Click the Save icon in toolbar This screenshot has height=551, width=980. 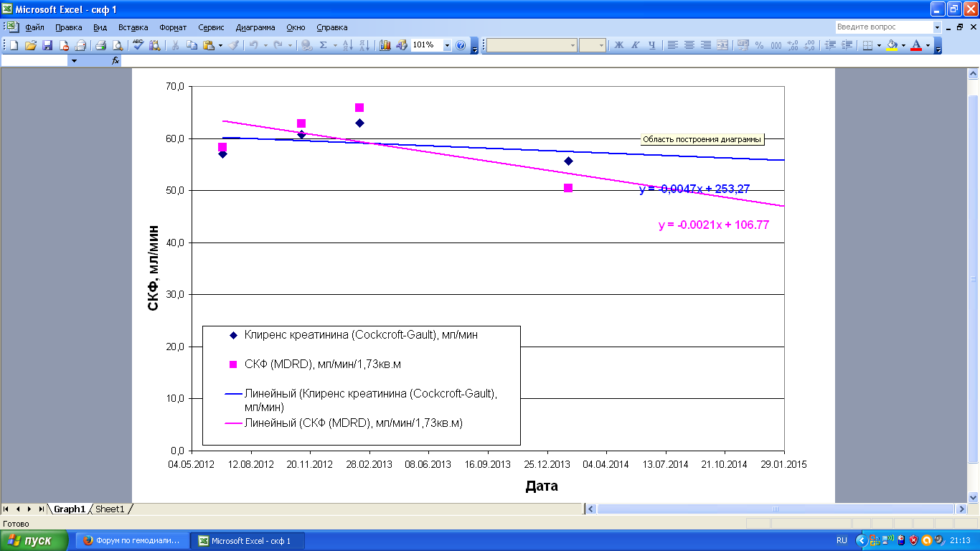click(47, 45)
